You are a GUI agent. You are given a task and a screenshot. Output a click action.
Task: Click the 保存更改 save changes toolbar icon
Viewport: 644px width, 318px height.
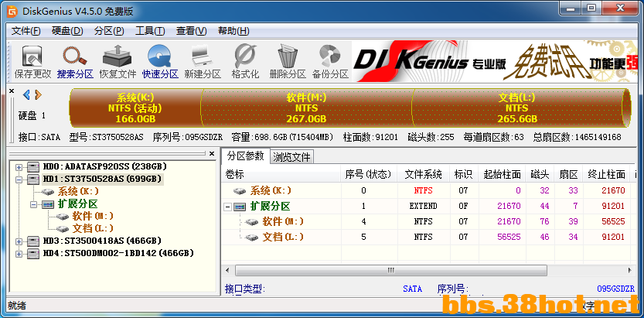(32, 56)
